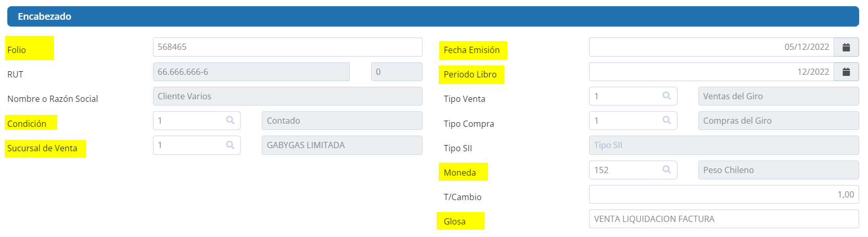Click the Moneda search magnifier icon
Screen dimensions: 868x237
tap(667, 170)
